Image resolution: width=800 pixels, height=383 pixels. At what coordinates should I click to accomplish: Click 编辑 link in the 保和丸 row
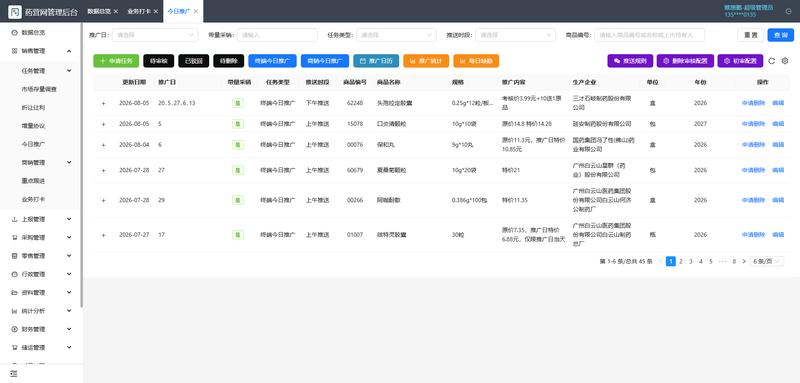(x=778, y=145)
